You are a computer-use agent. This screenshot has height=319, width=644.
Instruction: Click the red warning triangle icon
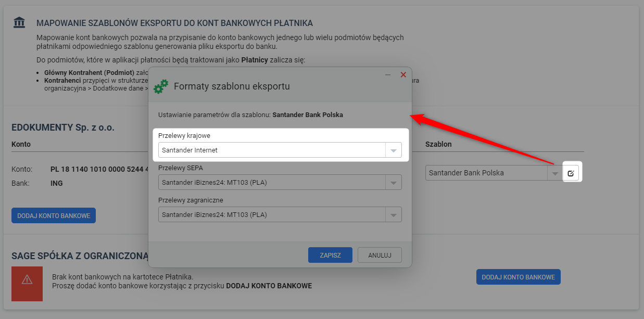click(x=27, y=279)
